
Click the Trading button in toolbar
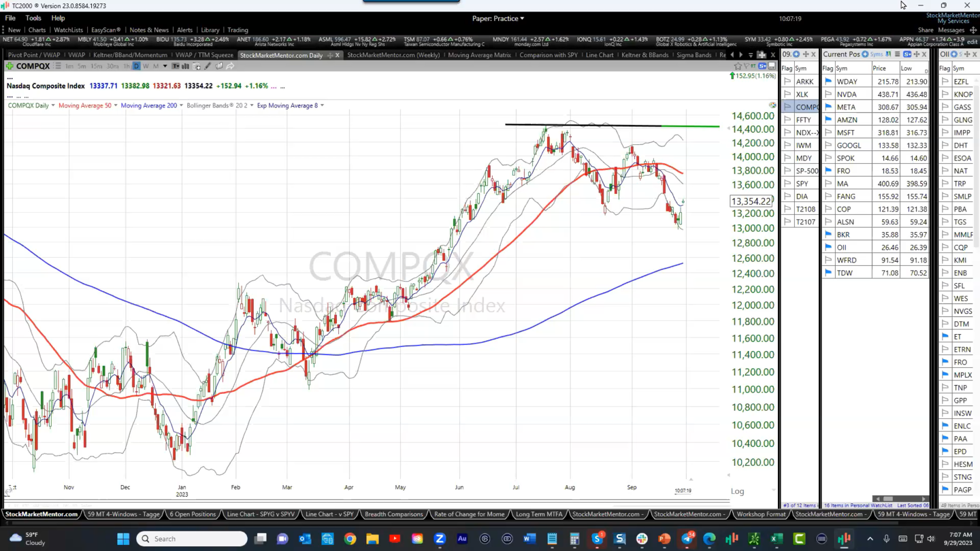click(238, 30)
